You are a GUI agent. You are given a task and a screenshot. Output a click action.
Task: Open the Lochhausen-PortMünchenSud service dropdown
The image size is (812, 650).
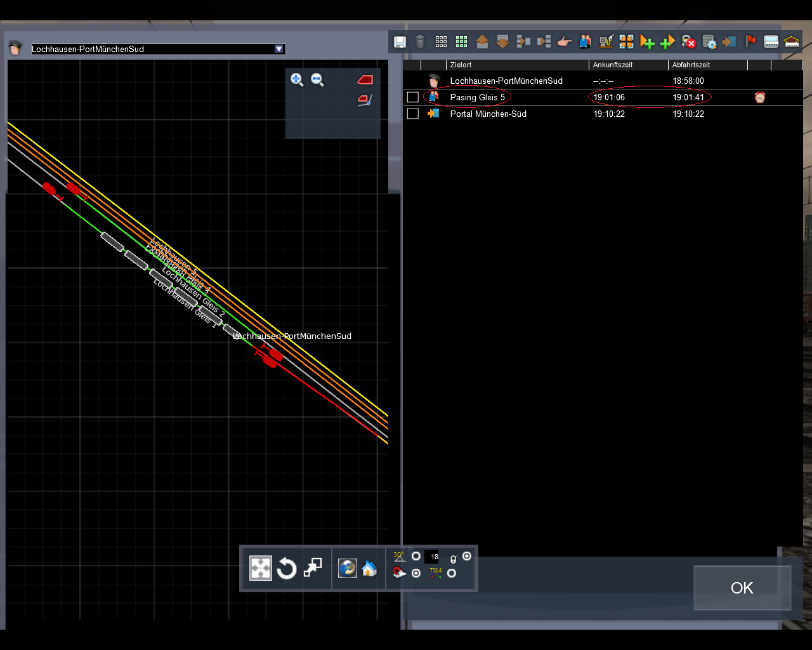click(x=278, y=49)
